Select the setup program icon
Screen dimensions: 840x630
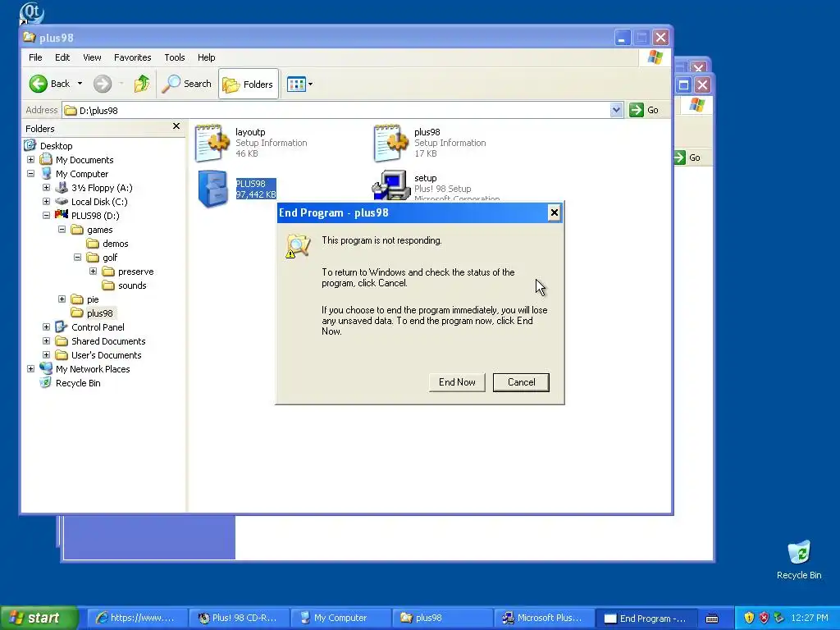(x=391, y=185)
